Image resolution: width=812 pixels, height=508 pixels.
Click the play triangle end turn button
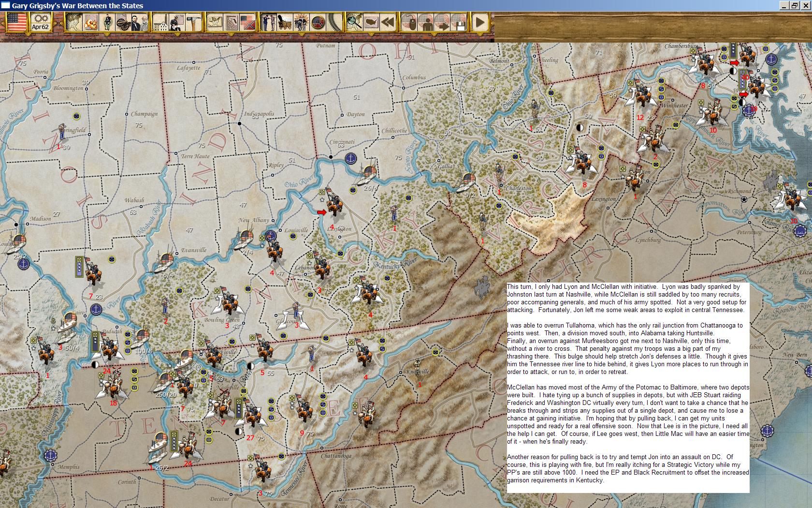pos(480,22)
